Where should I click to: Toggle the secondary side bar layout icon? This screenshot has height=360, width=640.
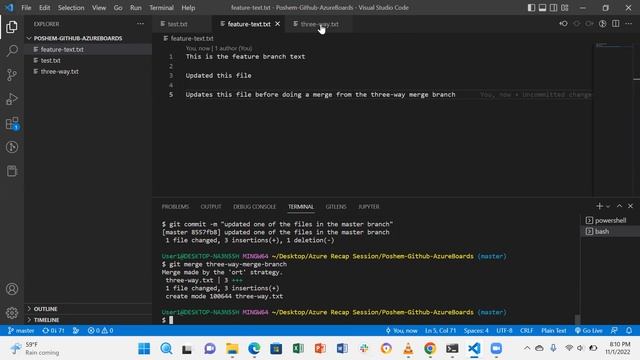click(x=553, y=7)
